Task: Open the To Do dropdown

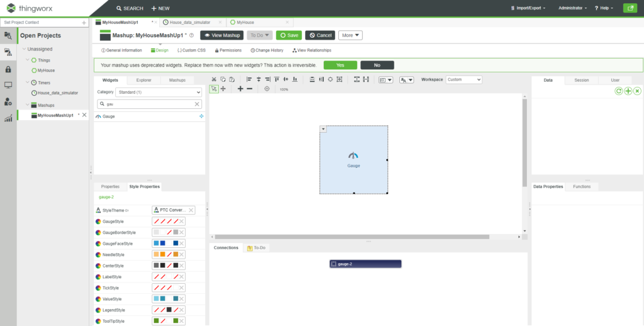Action: [x=260, y=35]
